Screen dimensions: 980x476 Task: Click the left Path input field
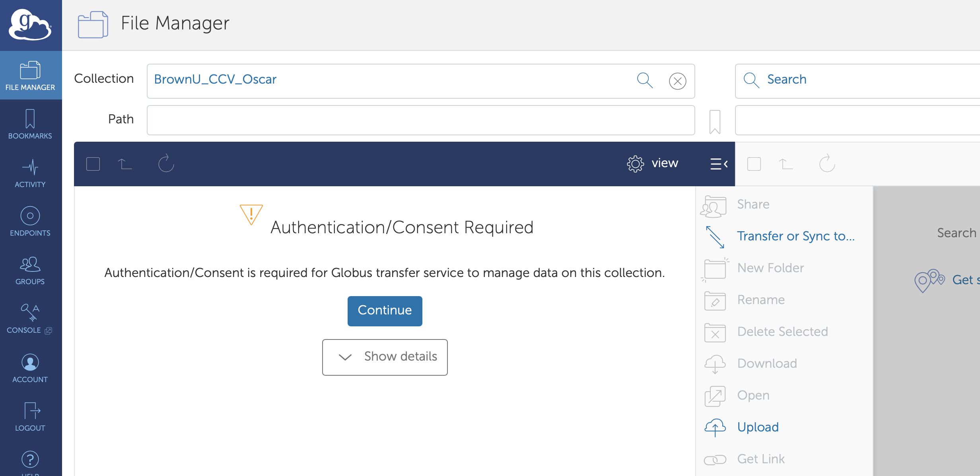point(421,120)
